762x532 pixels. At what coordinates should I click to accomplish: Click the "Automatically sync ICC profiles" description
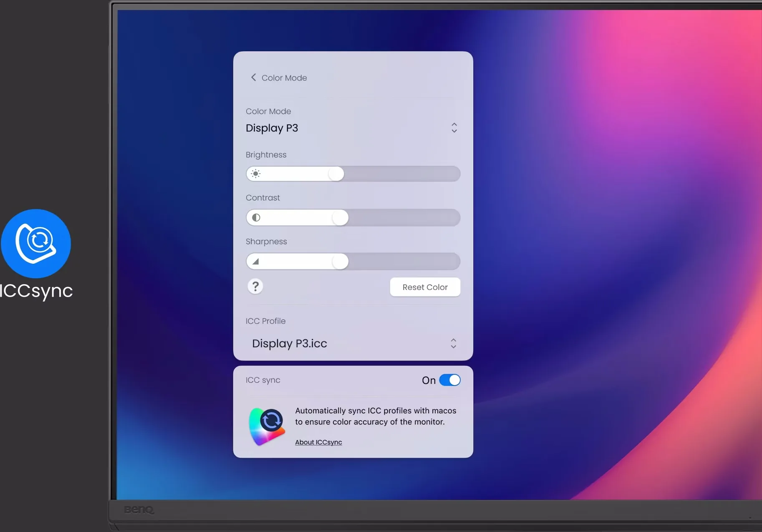click(x=376, y=416)
